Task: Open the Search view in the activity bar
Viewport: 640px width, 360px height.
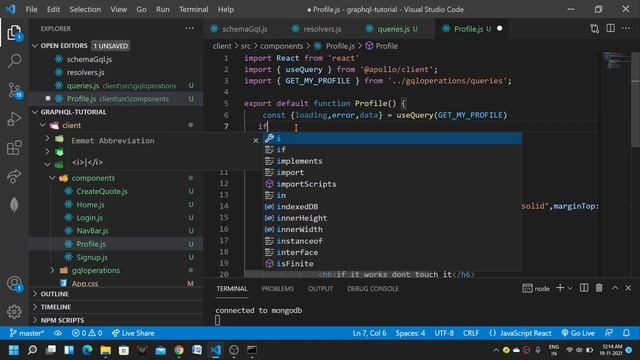Action: point(14,61)
